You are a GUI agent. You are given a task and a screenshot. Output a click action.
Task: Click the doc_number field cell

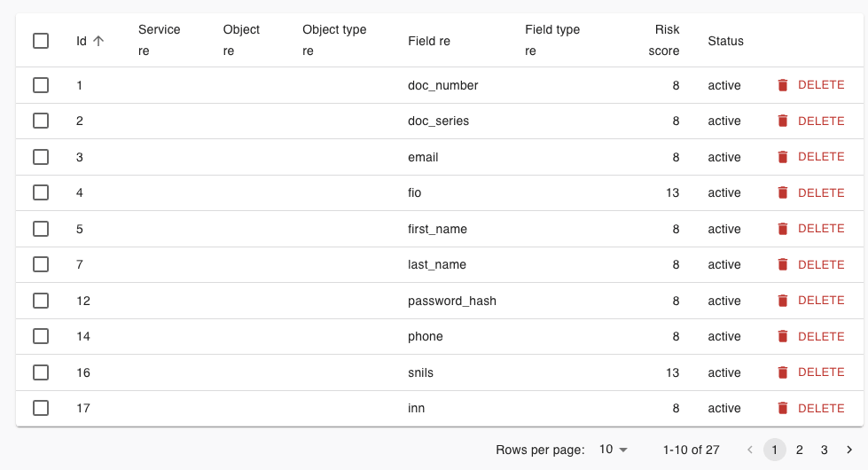click(442, 85)
